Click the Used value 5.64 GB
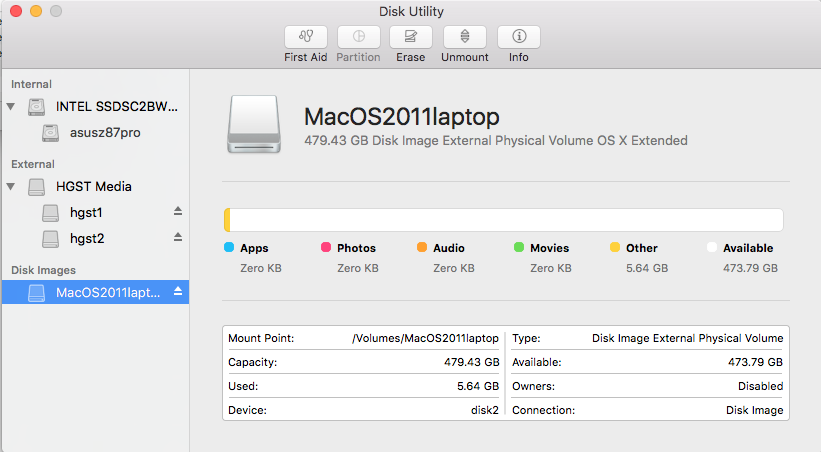 point(478,387)
